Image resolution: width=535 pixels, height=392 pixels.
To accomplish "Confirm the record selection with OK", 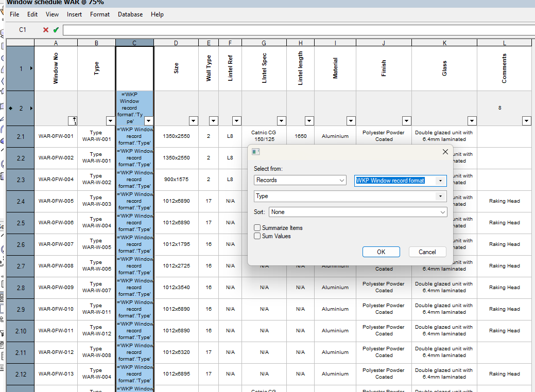I will click(381, 252).
